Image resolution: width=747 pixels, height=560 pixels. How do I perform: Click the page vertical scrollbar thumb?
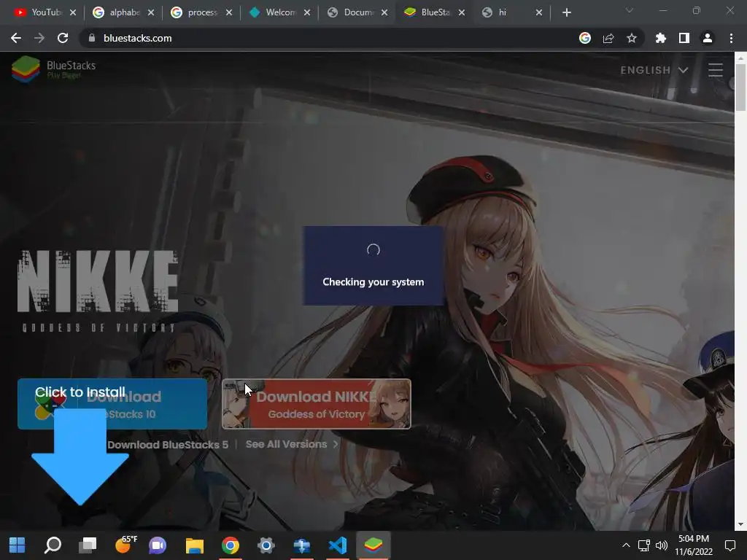point(740,87)
